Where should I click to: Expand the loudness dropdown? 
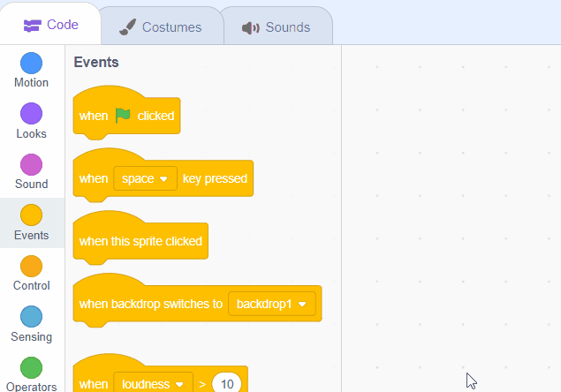pos(153,384)
